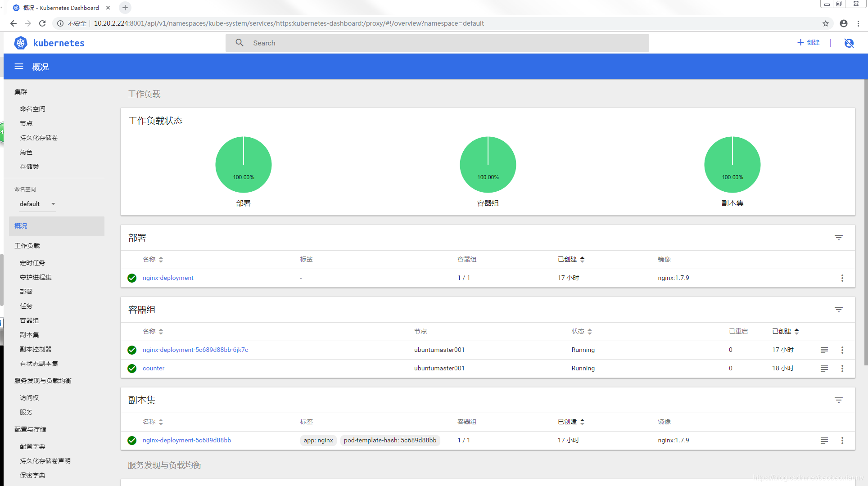The image size is (868, 486).
Task: View logs of nginx-deployment-5c689d88bb replica set
Action: tap(824, 441)
